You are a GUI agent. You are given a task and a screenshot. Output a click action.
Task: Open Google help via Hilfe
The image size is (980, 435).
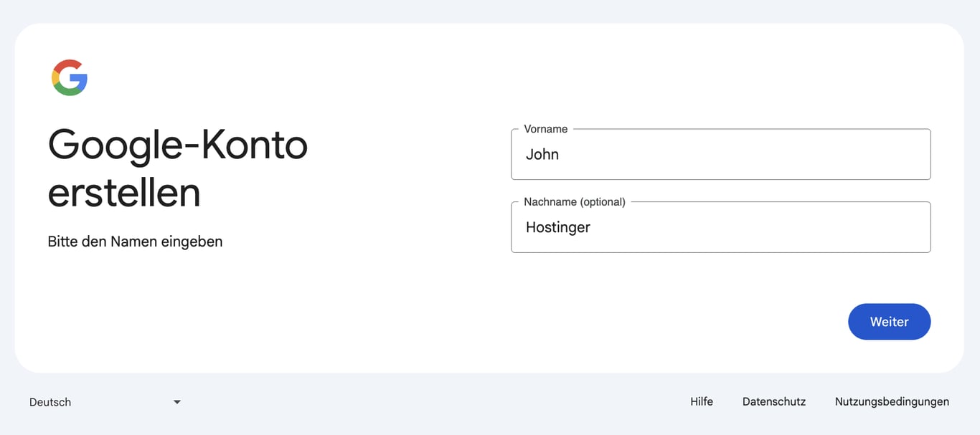point(702,401)
